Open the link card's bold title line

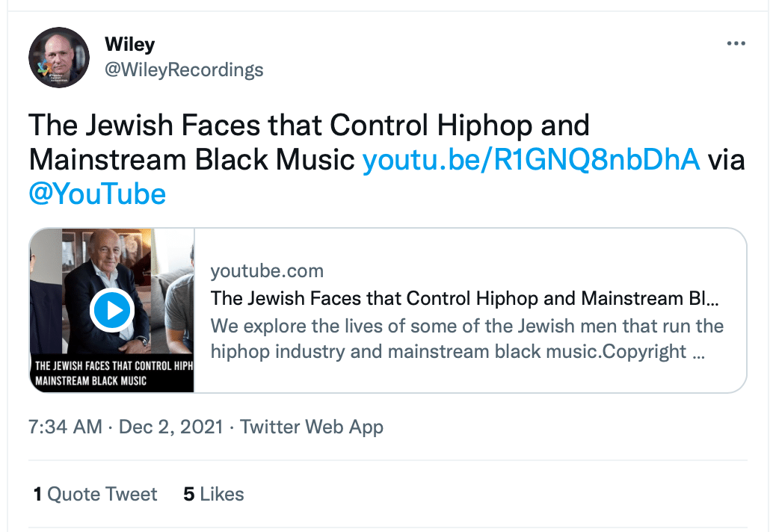tap(464, 299)
